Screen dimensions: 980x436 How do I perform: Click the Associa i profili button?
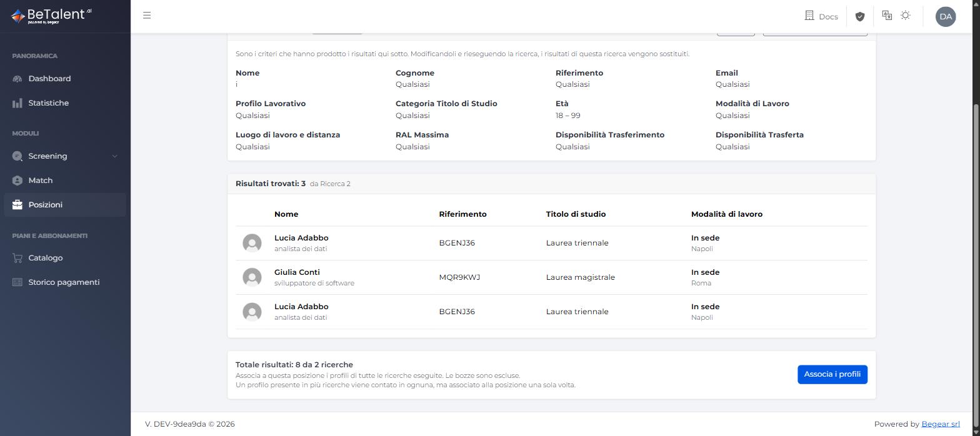[832, 374]
